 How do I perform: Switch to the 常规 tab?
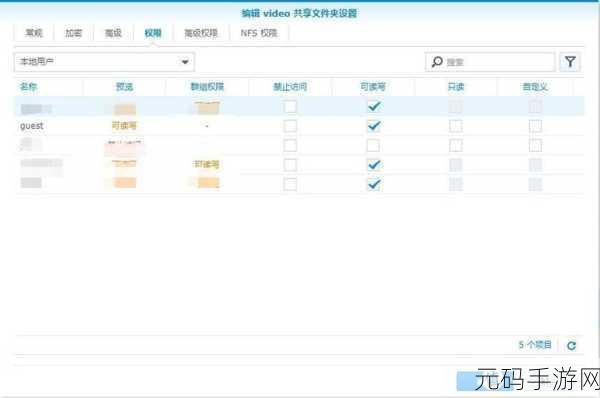34,33
